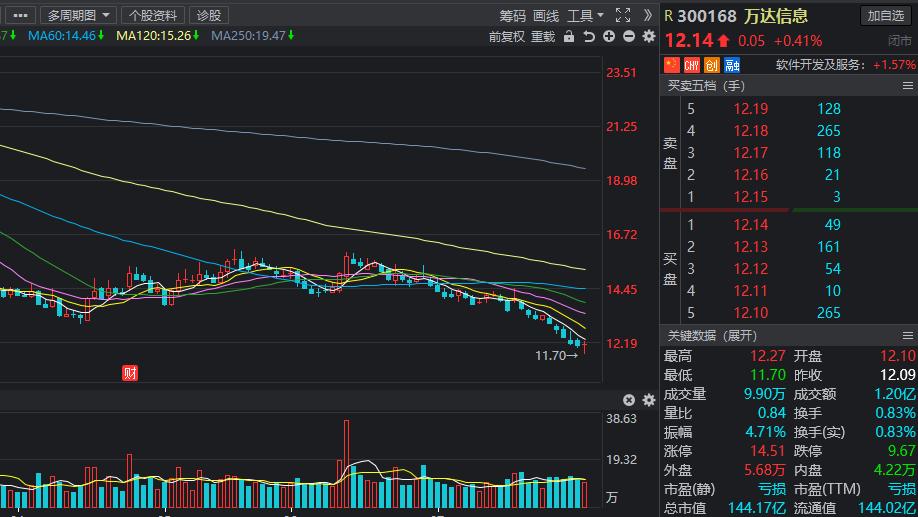Zoom in chart with plus icon
Image resolution: width=918 pixels, height=517 pixels.
pyautogui.click(x=609, y=36)
